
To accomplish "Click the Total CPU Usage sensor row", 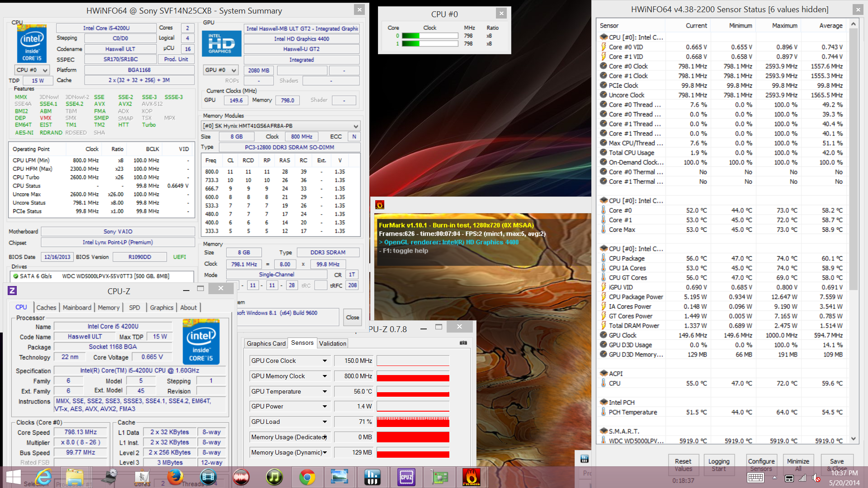I will click(722, 153).
